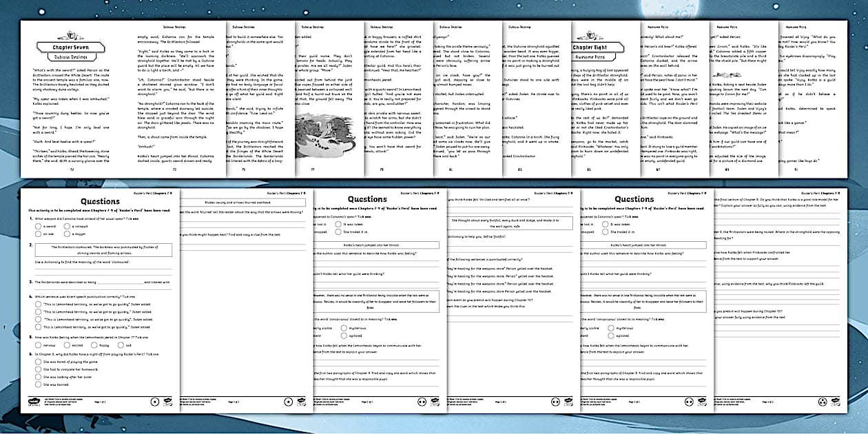The height and width of the screenshot is (434, 868).
Task: Tick the 'nervous' option in question 5
Action: coord(39,345)
